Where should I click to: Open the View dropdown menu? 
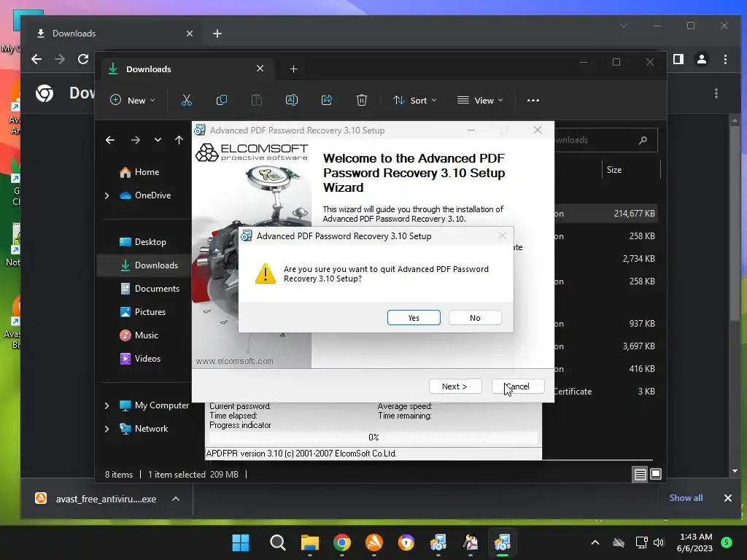480,100
